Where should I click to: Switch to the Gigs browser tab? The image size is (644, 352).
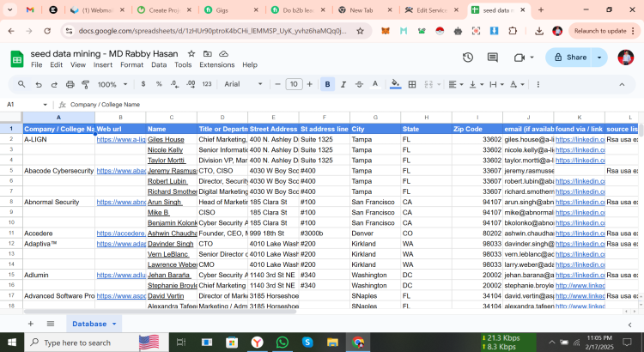coord(231,10)
